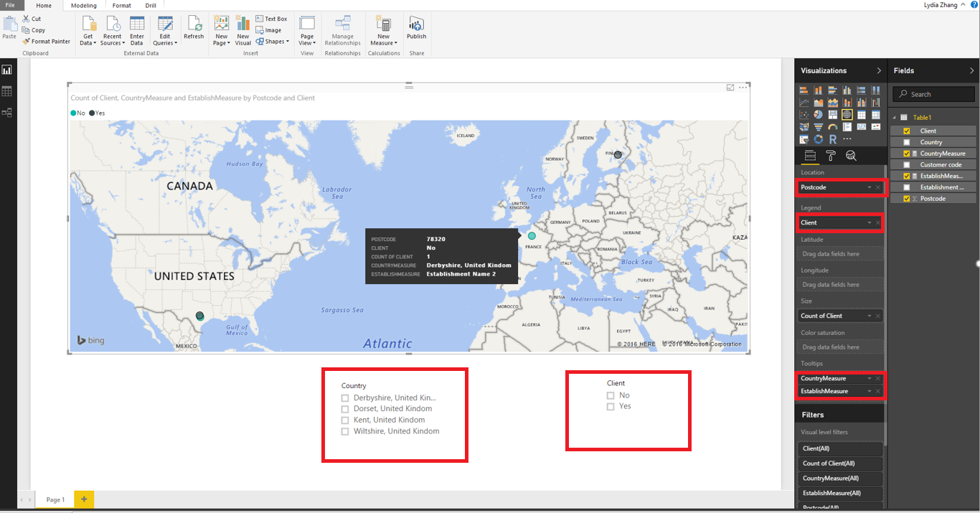Screen dimensions: 980x513
Task: Open the Analytics pane
Action: (851, 156)
